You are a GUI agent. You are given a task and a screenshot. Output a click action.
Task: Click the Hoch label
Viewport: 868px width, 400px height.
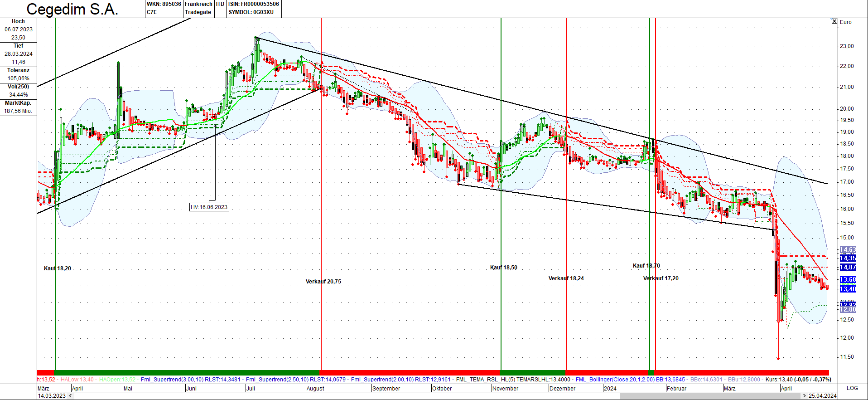[18, 21]
